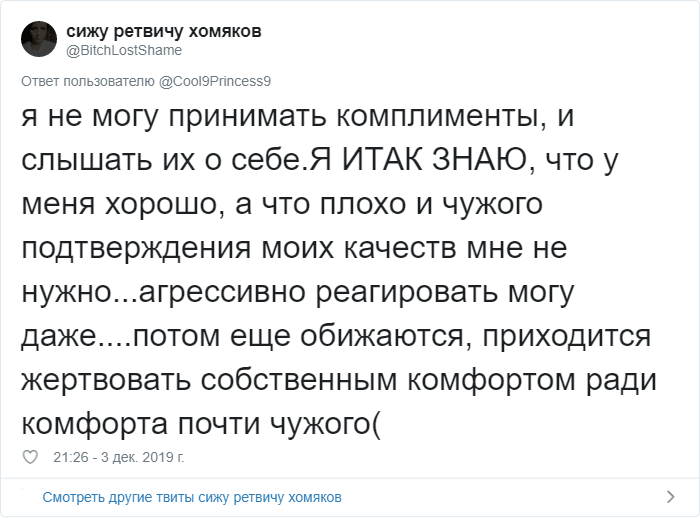Open the author's profile avatar picture
700x518 pixels.
(x=39, y=39)
